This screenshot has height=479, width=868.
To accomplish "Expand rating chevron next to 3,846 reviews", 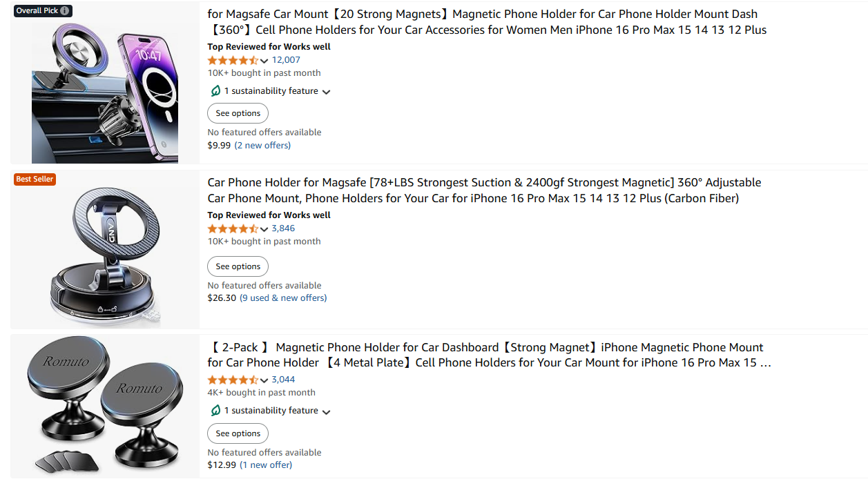I will 264,229.
